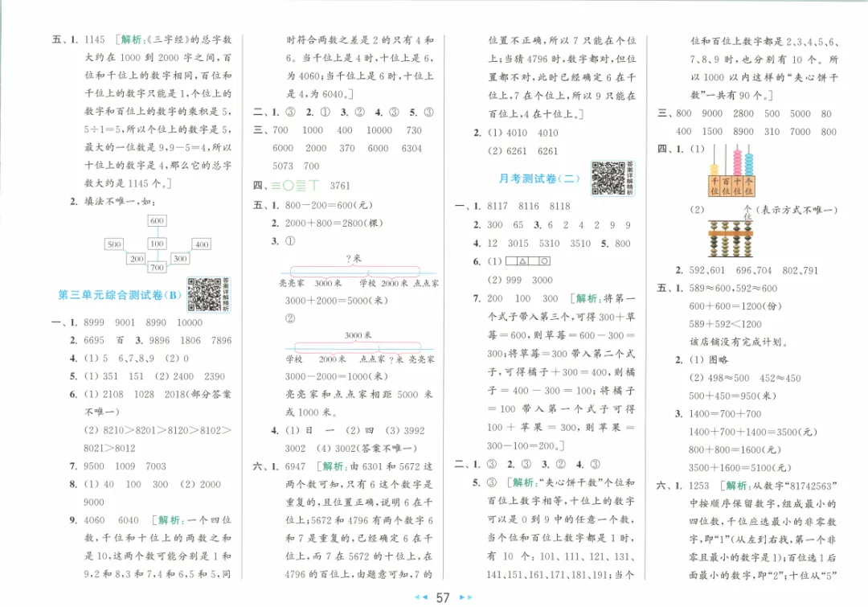
Task: Click the green 解析 label after 1145
Action: point(132,39)
